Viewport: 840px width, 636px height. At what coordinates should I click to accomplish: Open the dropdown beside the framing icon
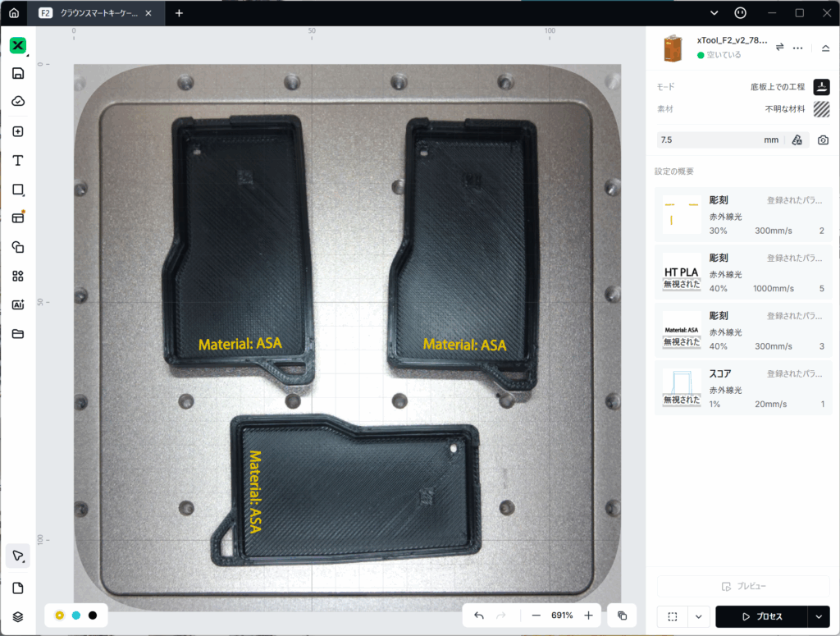(x=699, y=616)
